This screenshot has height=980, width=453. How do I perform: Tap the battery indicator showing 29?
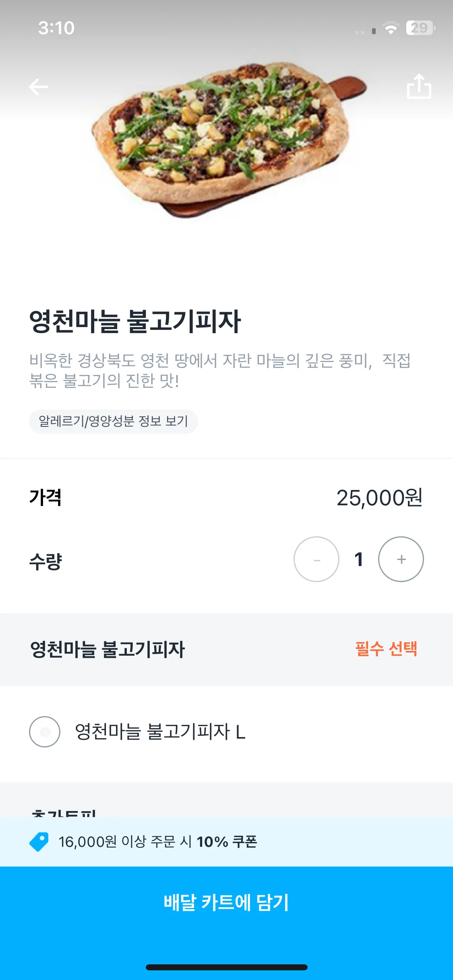click(x=420, y=28)
